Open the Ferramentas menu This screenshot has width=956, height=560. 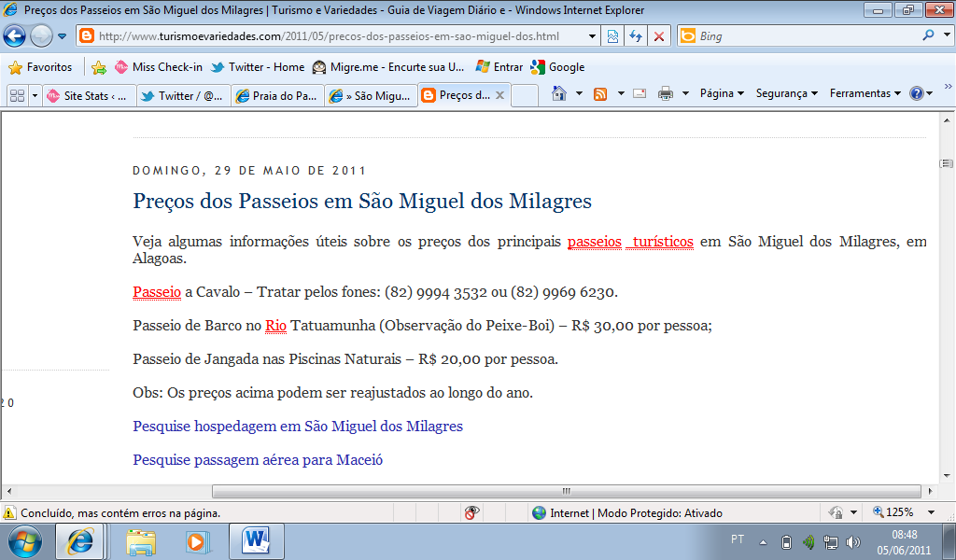click(865, 93)
